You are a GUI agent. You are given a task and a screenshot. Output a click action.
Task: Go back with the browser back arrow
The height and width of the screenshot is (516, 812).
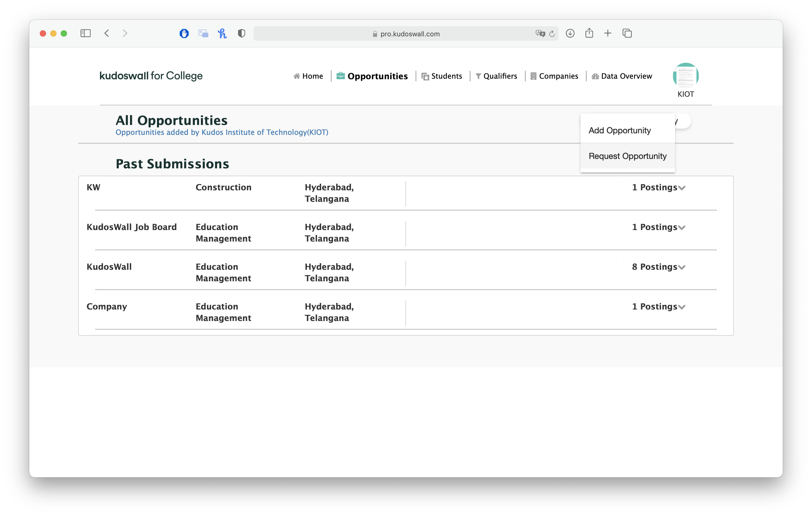click(x=107, y=33)
